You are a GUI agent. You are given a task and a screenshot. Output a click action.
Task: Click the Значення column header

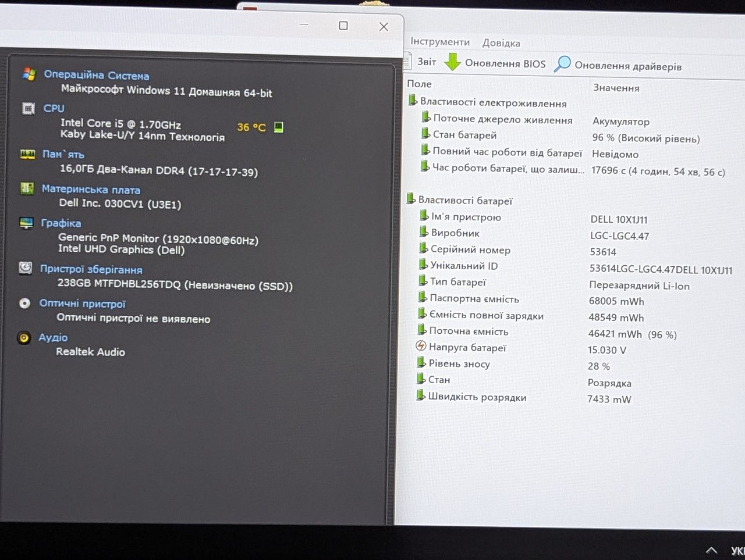(616, 88)
